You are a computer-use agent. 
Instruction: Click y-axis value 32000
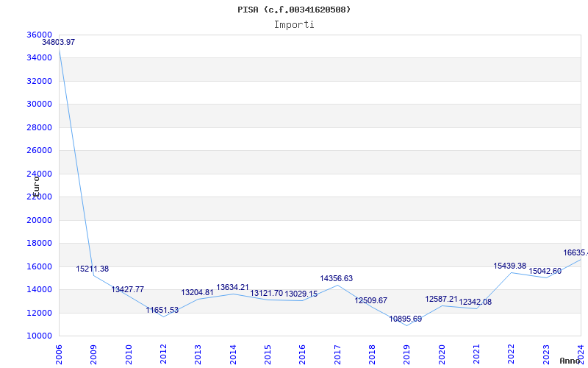pyautogui.click(x=40, y=81)
